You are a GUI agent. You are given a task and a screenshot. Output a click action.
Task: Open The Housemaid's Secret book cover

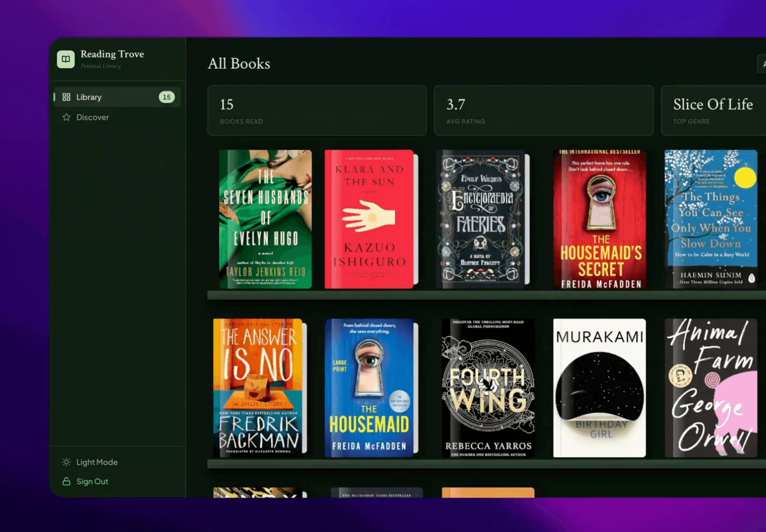click(600, 219)
